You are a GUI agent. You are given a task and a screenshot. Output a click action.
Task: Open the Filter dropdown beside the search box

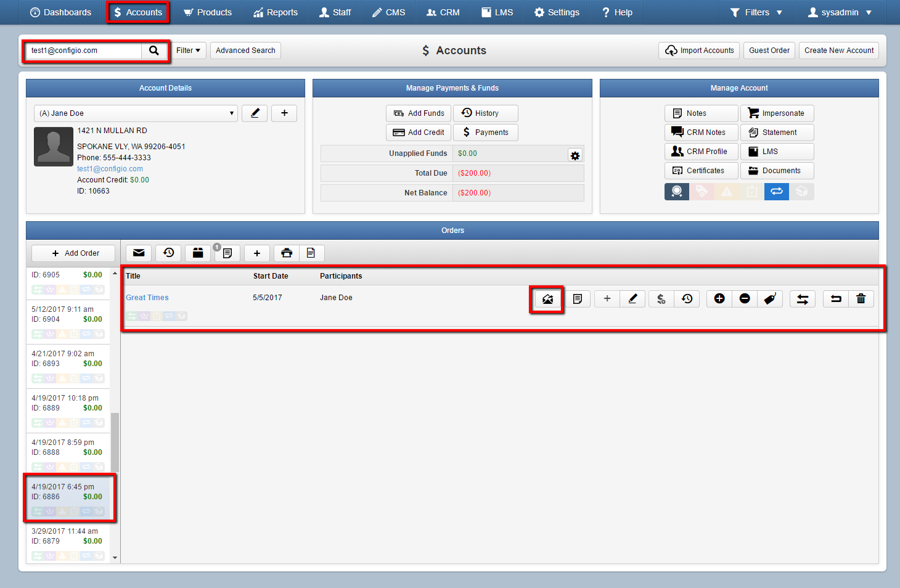click(188, 51)
